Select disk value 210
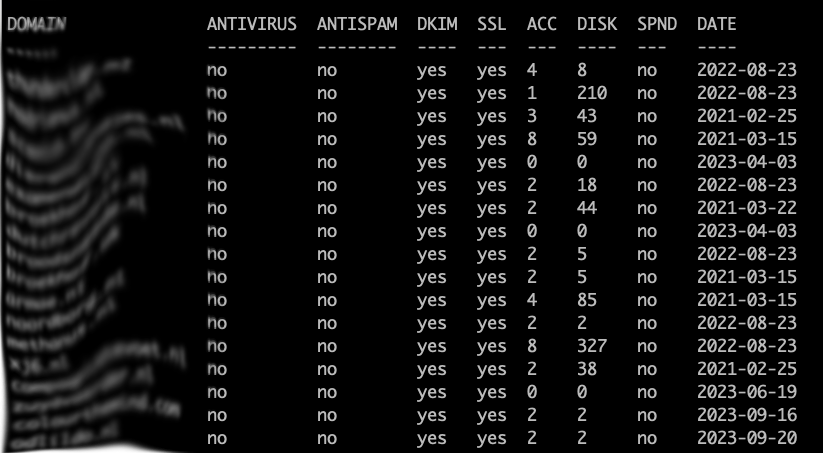The height and width of the screenshot is (453, 823). [x=592, y=93]
